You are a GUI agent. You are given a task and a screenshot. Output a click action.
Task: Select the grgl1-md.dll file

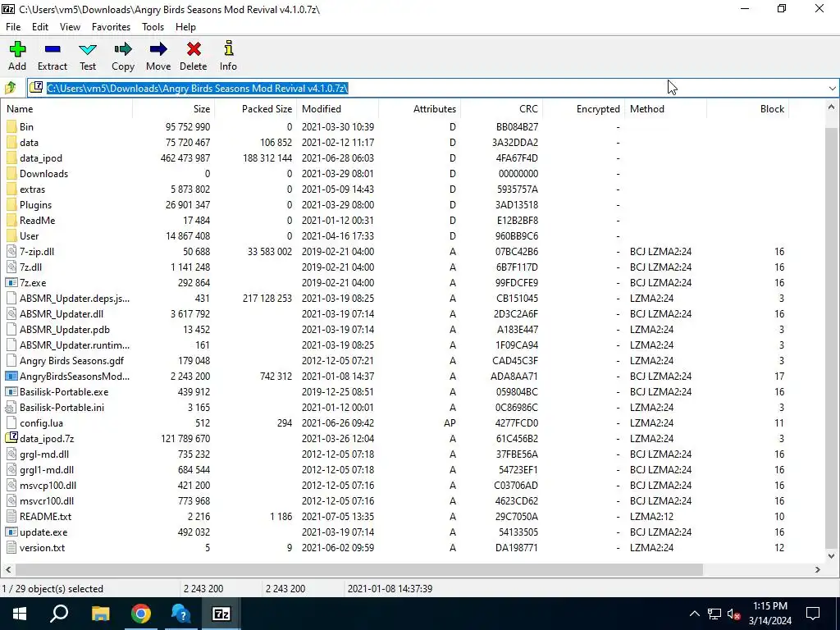(x=47, y=470)
